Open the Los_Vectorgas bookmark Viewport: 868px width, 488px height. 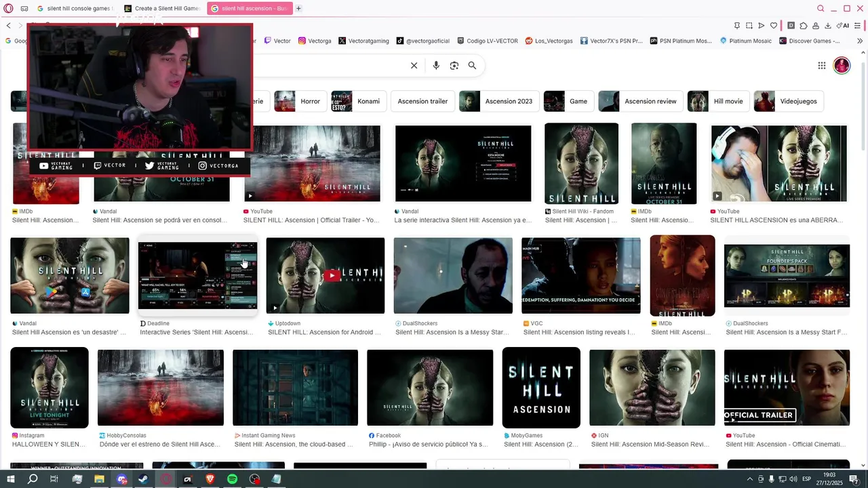coord(549,41)
